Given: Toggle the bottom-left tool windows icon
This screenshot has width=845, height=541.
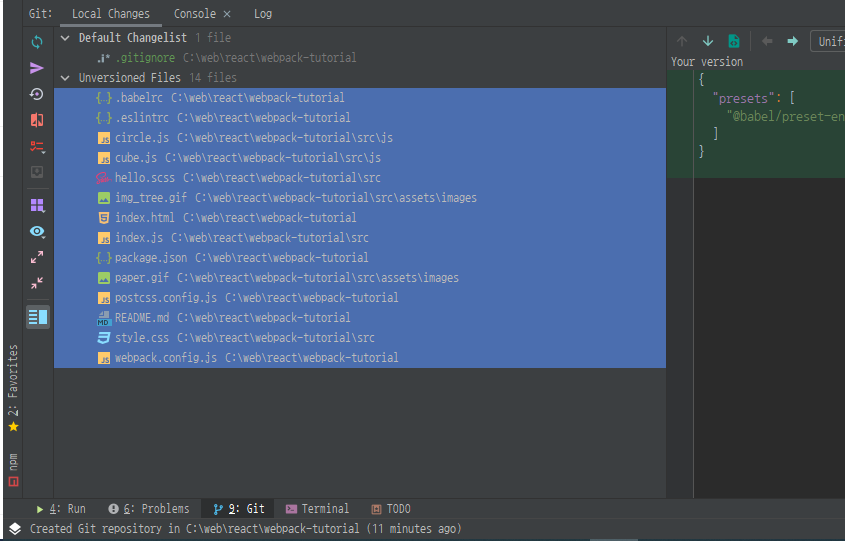Looking at the screenshot, I should coord(14,529).
